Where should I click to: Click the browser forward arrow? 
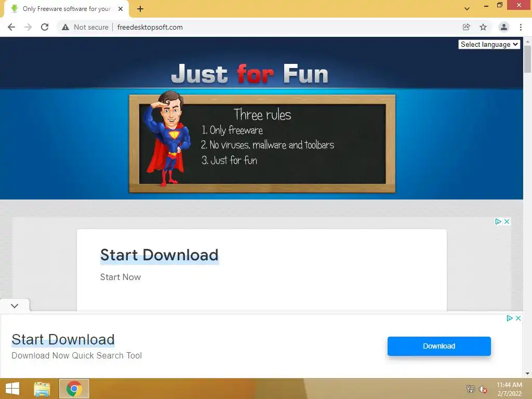point(28,27)
